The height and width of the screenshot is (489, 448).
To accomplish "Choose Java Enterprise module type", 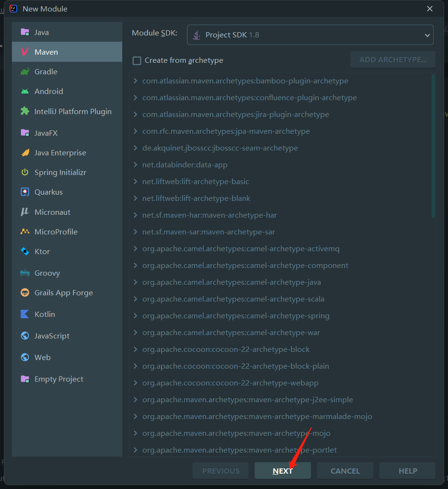I will coord(60,153).
